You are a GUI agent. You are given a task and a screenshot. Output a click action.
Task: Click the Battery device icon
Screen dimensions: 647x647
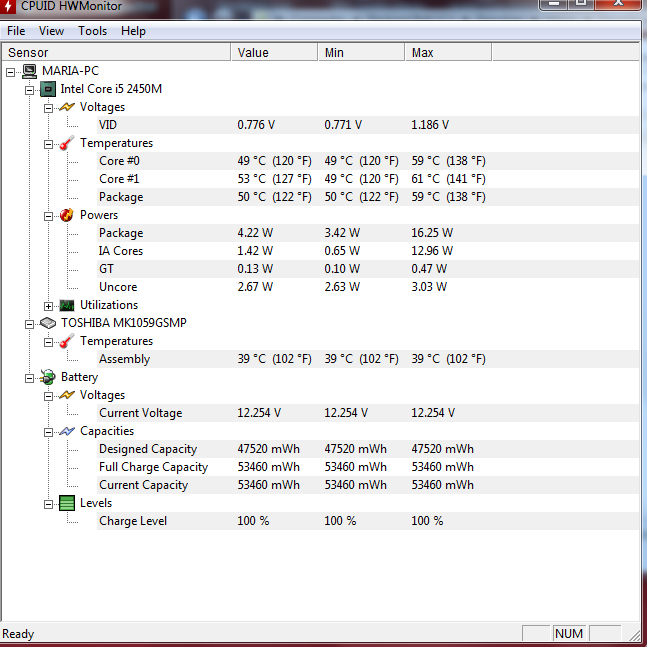48,377
